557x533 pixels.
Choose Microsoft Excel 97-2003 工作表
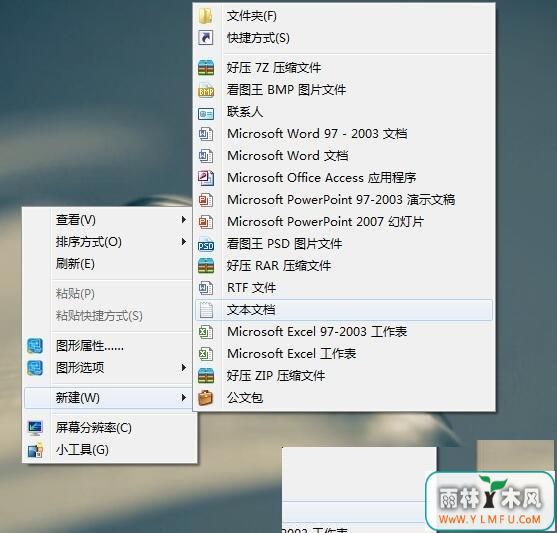coord(317,332)
